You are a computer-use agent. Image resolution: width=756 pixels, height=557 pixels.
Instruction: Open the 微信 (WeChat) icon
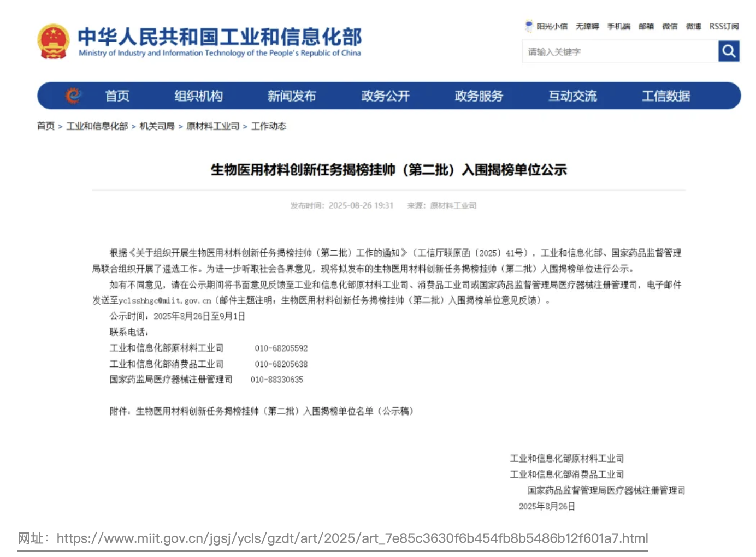pyautogui.click(x=670, y=26)
